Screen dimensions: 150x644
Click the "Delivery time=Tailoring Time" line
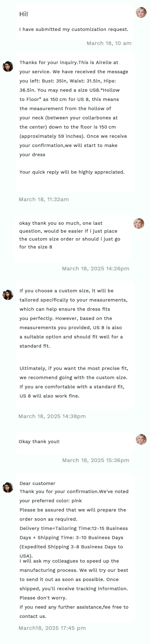74,528
